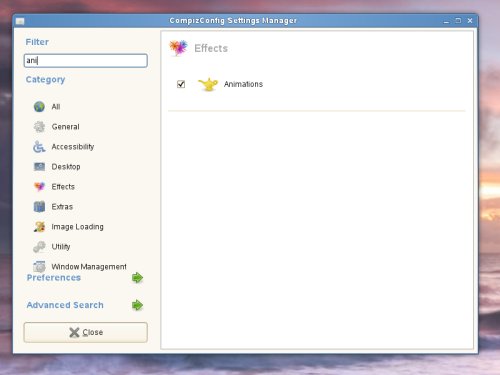Maximize the CompizConfig window
The width and height of the screenshot is (500, 375).
click(x=458, y=21)
